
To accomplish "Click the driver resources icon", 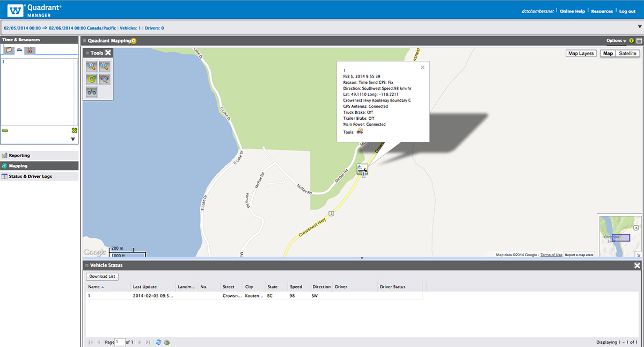I will (30, 50).
